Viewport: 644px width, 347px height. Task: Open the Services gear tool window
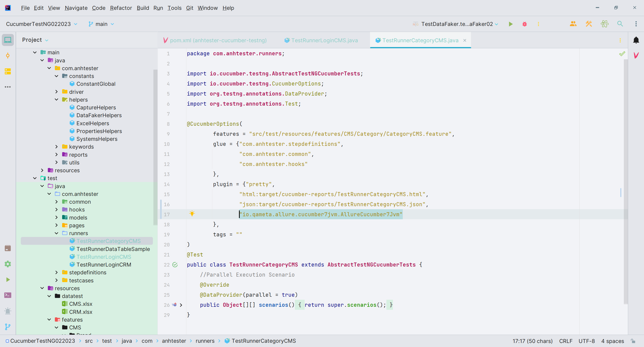click(8, 264)
